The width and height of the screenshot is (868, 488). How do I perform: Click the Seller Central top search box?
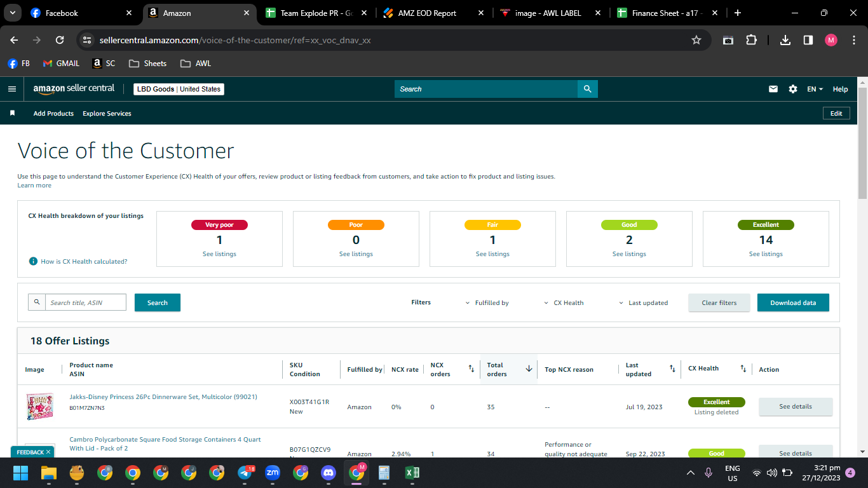pyautogui.click(x=486, y=89)
